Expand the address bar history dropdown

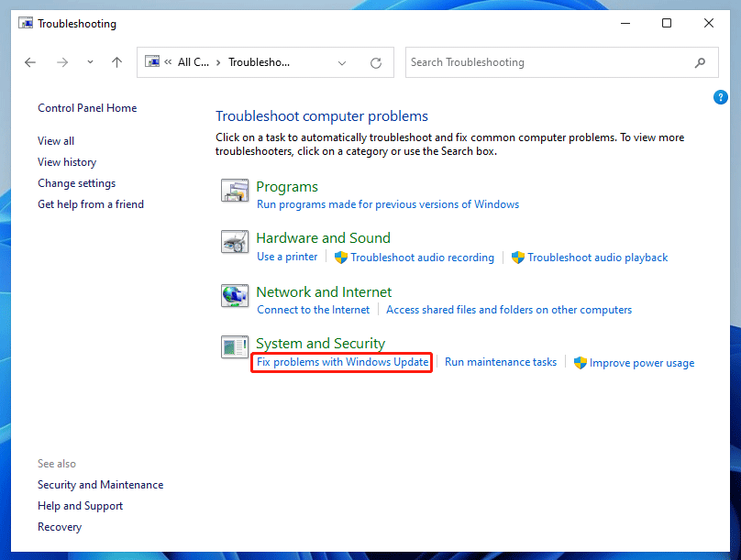[342, 63]
